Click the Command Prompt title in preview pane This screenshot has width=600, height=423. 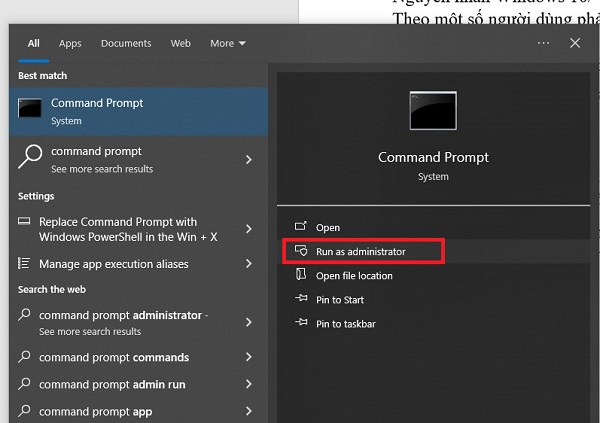[433, 157]
